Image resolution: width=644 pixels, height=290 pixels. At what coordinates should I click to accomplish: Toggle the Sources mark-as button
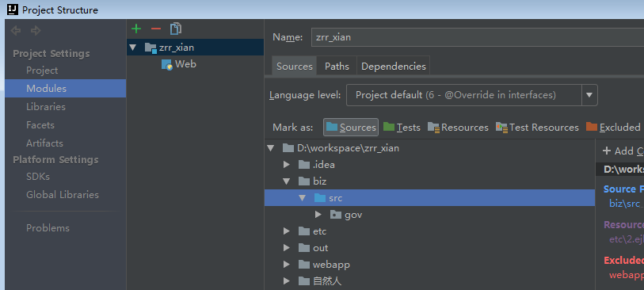351,128
